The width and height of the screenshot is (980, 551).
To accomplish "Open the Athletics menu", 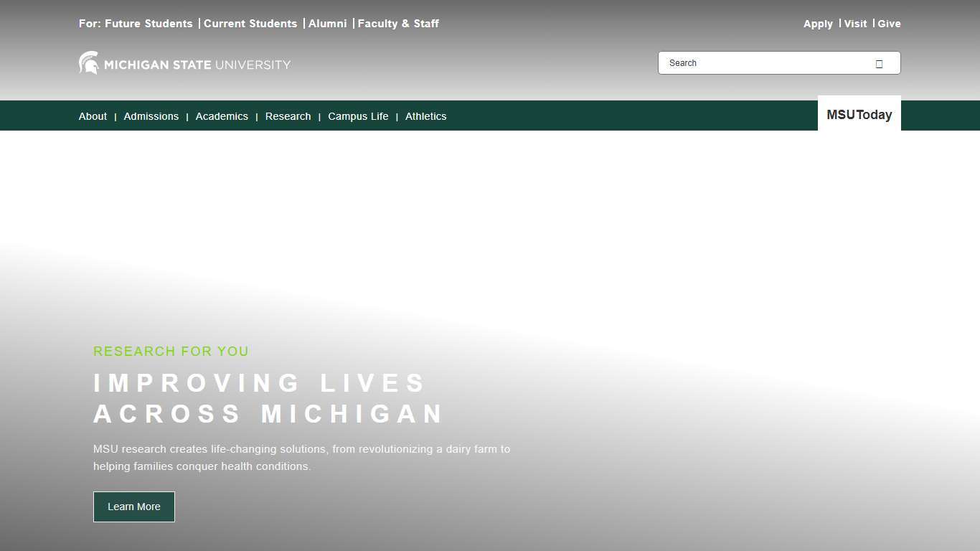I will [x=425, y=116].
